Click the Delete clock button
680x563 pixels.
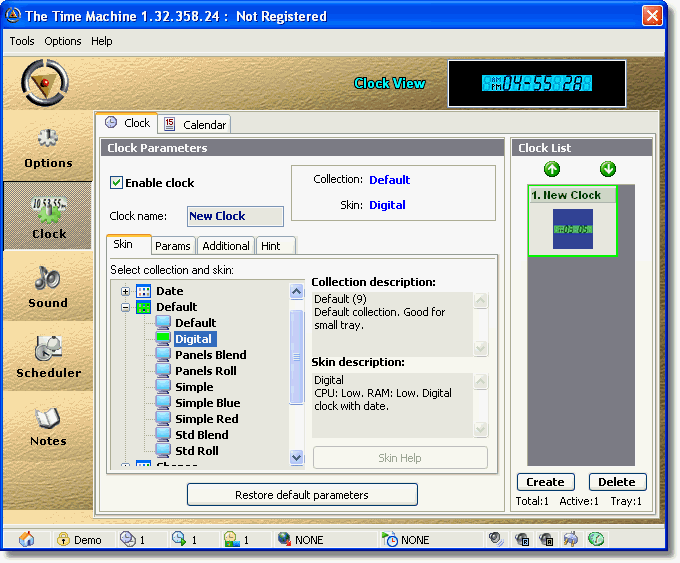617,482
